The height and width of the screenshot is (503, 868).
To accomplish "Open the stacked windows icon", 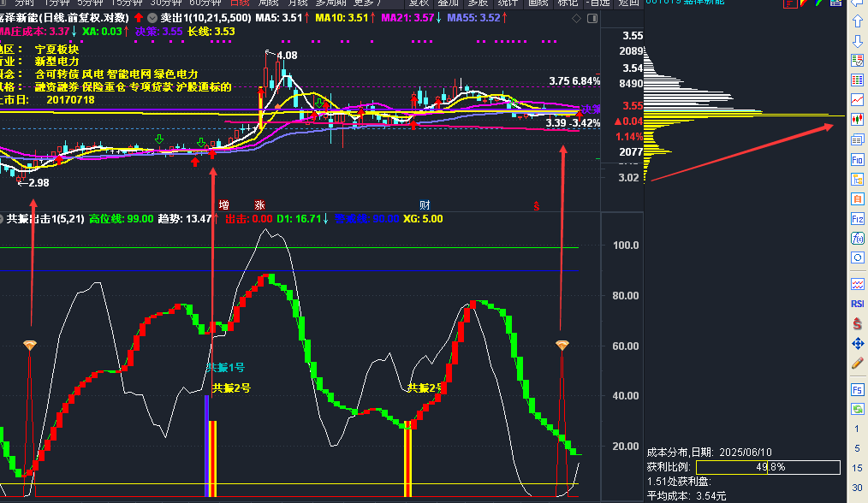I will pos(858,139).
